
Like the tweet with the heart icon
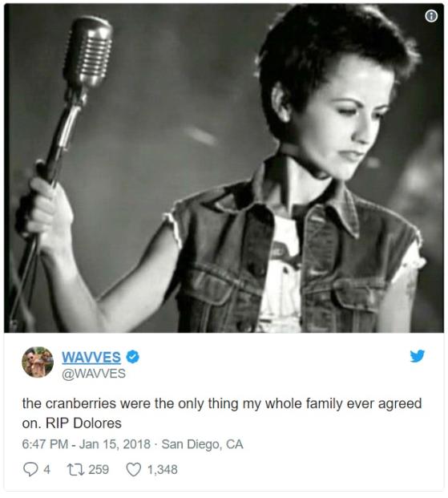(x=134, y=469)
